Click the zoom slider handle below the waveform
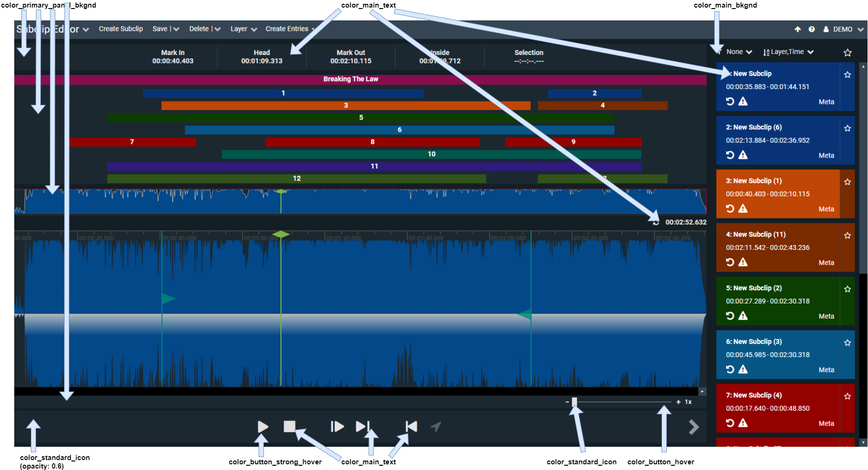 point(574,402)
